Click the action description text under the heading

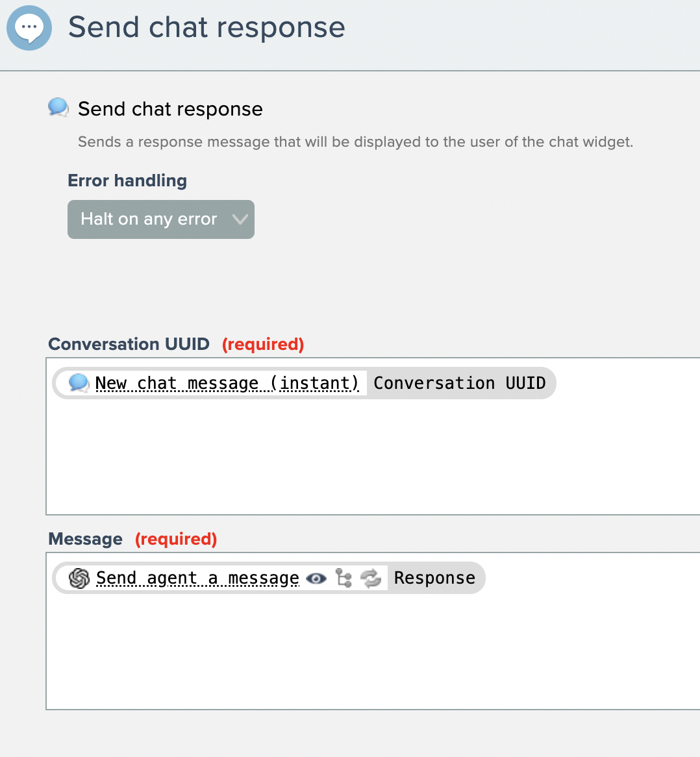coord(355,142)
